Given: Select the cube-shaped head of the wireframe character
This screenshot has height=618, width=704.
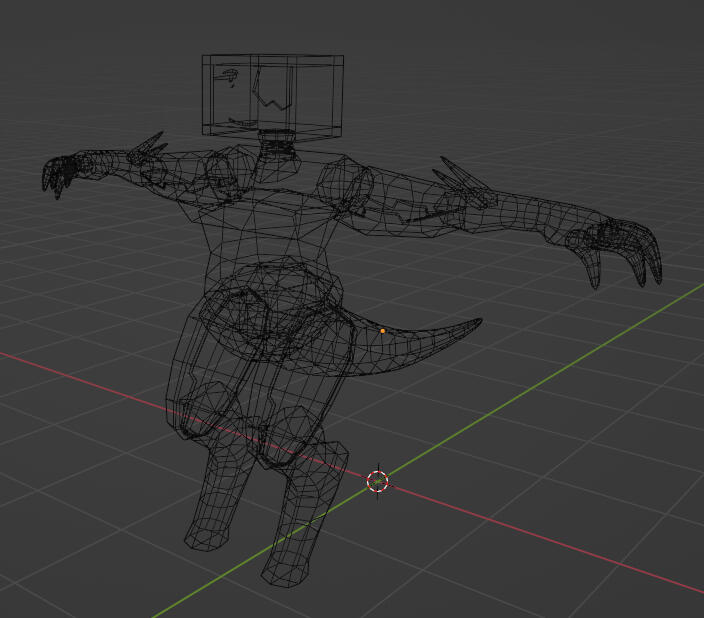Looking at the screenshot, I should pyautogui.click(x=273, y=95).
